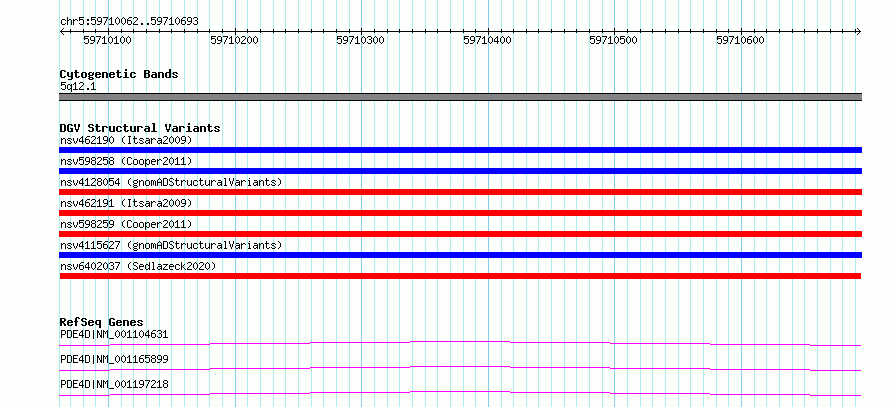
Task: Open transcript PDE4D|NM_001165899 label
Action: [x=114, y=359]
